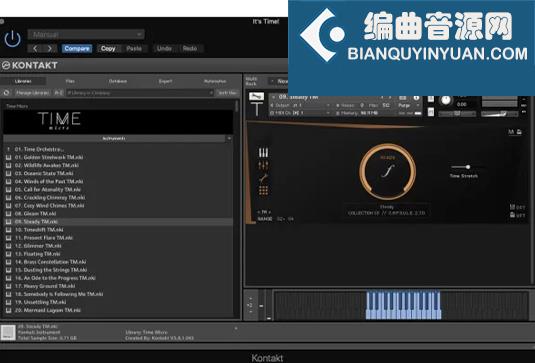This screenshot has height=363, width=535.
Task: Toggle the plugin power bypass button
Action: pyautogui.click(x=13, y=39)
